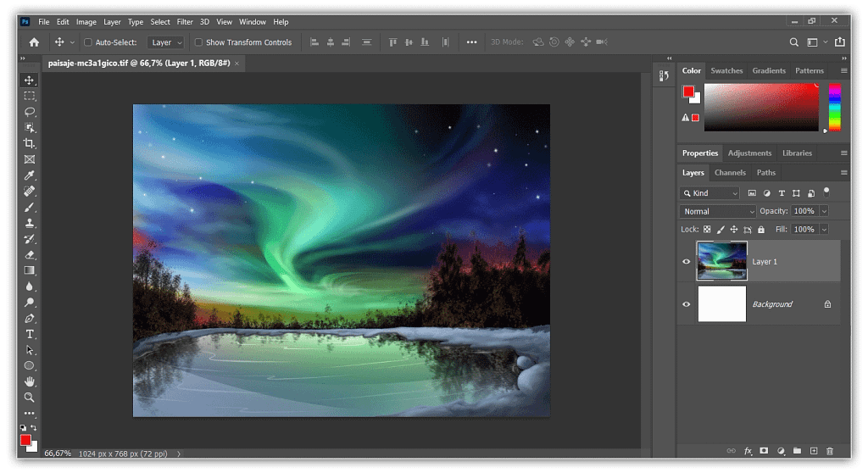
Task: Check Show Transform Controls
Action: tap(198, 42)
